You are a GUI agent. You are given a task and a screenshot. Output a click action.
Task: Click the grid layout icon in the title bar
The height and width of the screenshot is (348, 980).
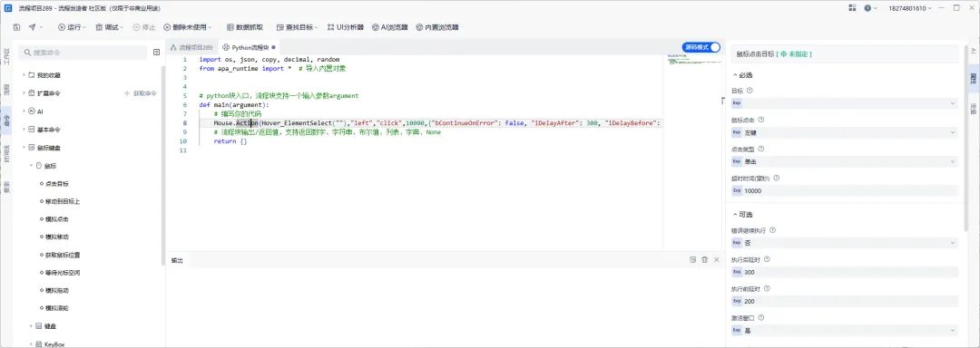click(x=852, y=8)
